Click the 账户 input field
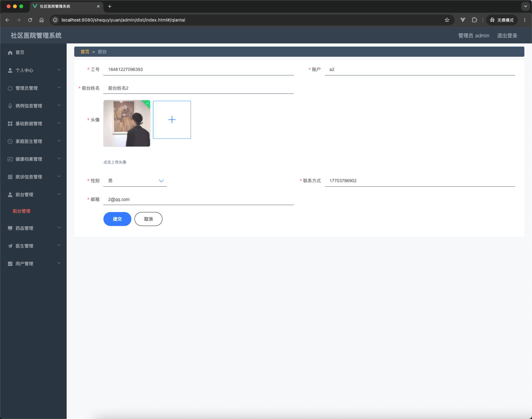Screen dimensions: 532x419 (420, 69)
